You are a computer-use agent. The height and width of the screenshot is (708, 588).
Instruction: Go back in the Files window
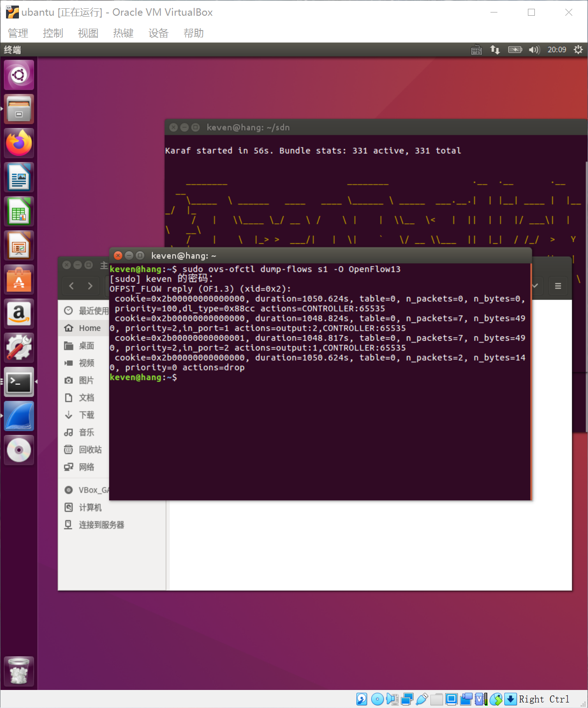point(72,286)
